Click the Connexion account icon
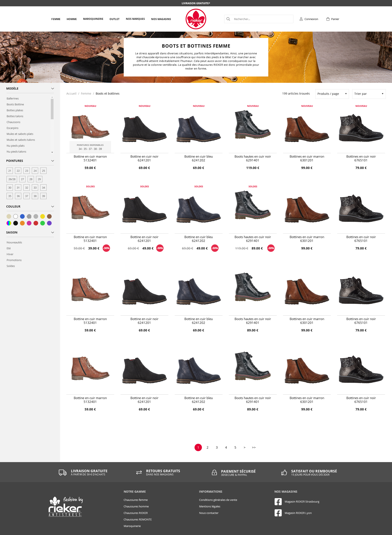Screen dimensions: 392x535 301,19
